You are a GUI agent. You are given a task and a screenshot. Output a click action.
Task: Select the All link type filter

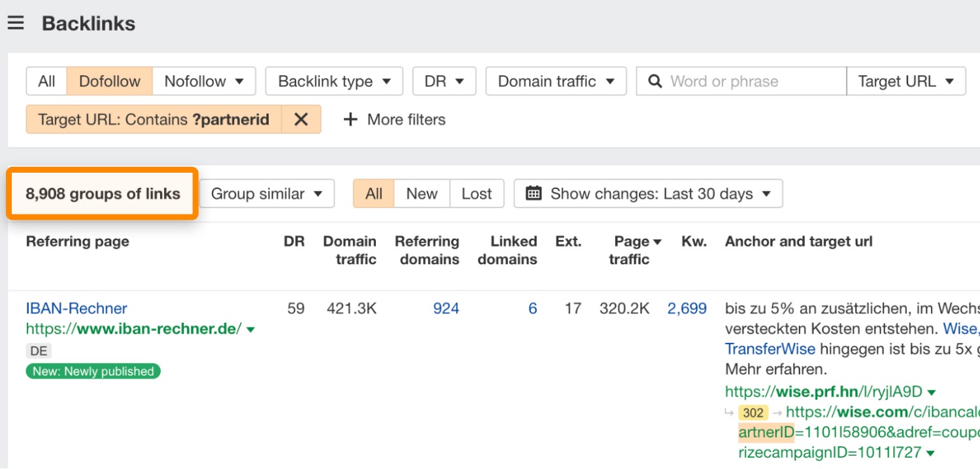(46, 82)
